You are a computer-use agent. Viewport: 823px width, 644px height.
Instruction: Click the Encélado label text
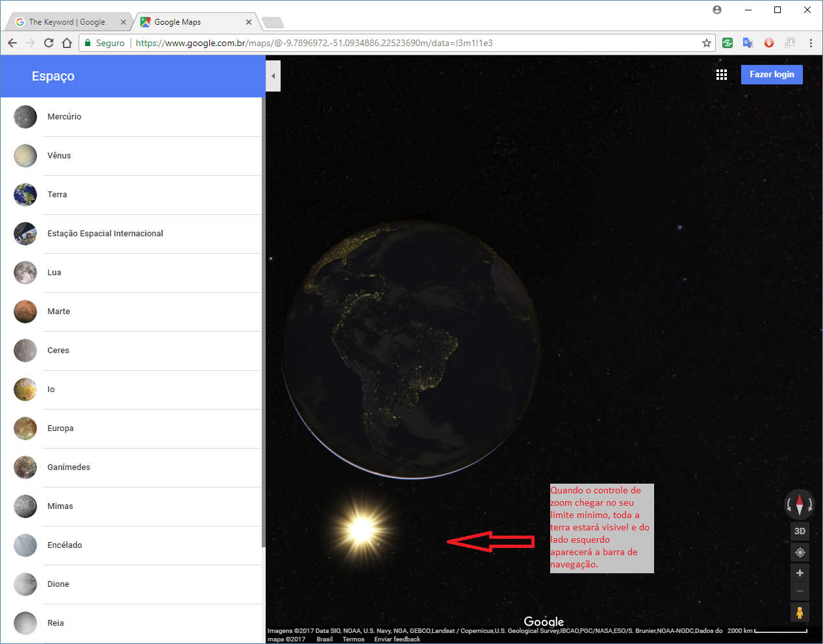(65, 545)
